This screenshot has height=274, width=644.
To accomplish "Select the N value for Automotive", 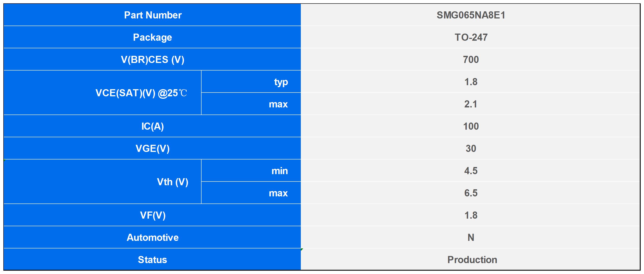I will click(x=471, y=238).
